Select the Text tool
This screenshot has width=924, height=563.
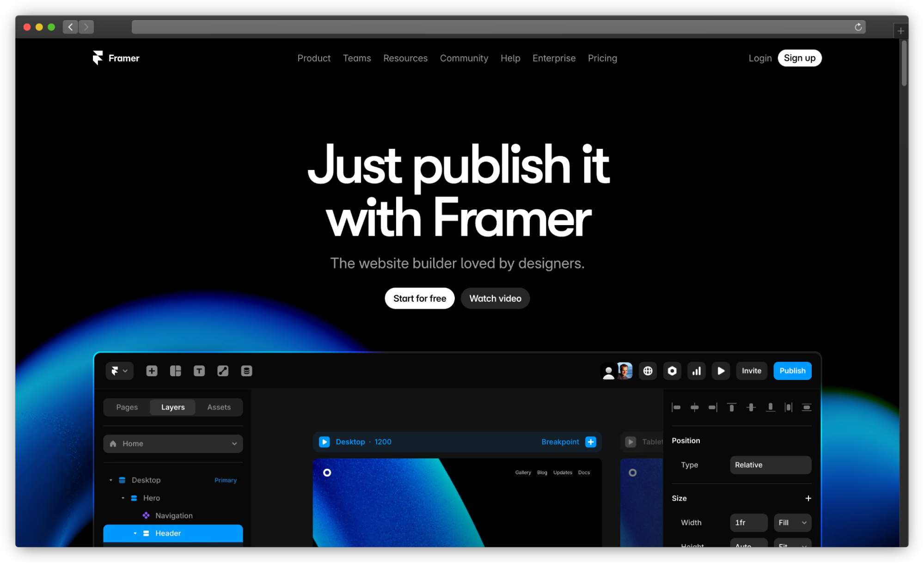point(199,371)
